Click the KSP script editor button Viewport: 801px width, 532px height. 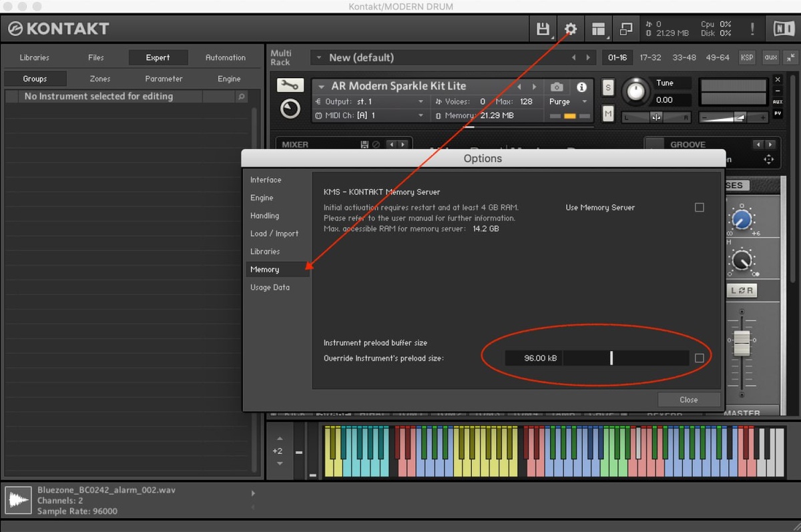point(747,57)
